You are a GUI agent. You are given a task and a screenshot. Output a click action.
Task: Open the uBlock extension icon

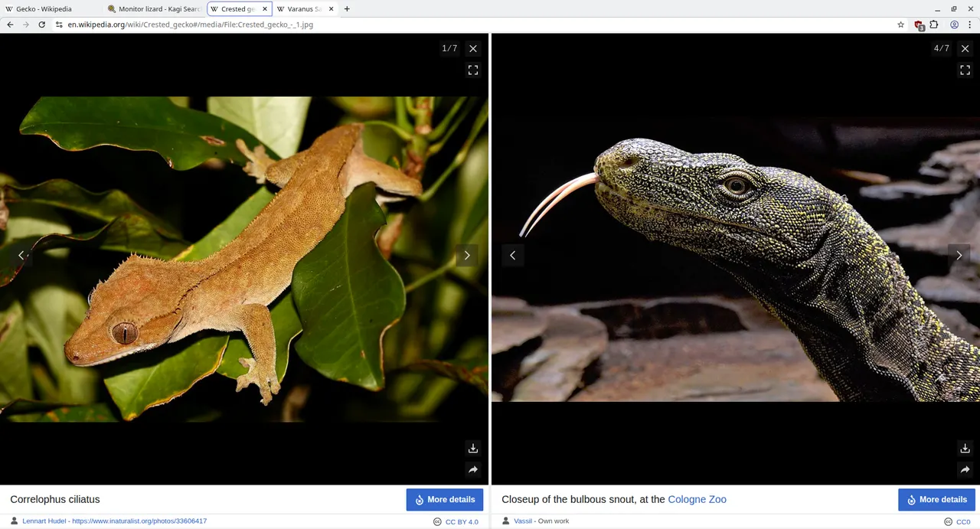click(x=920, y=24)
